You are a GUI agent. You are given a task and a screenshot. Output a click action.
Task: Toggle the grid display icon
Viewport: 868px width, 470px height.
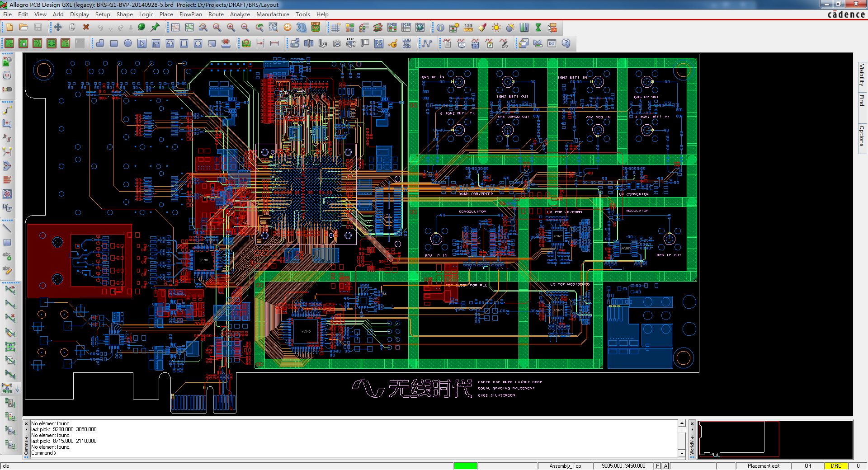(x=335, y=28)
